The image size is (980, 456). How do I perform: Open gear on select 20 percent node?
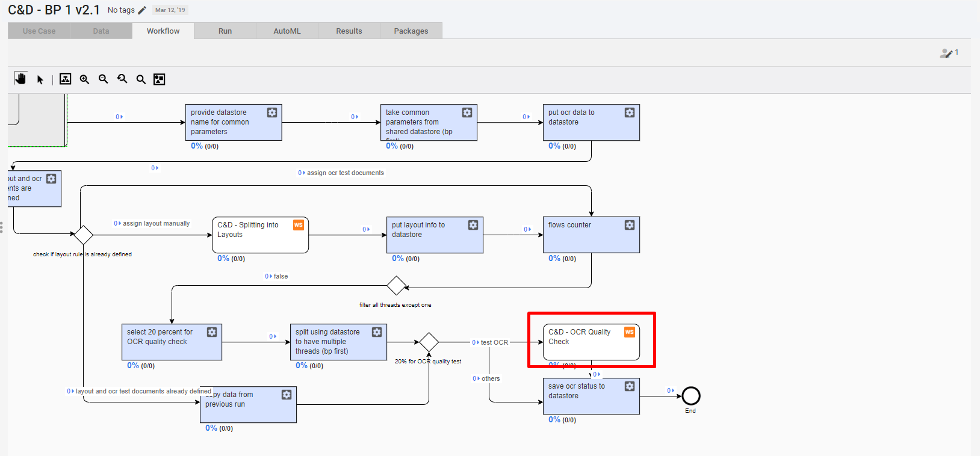coord(212,332)
